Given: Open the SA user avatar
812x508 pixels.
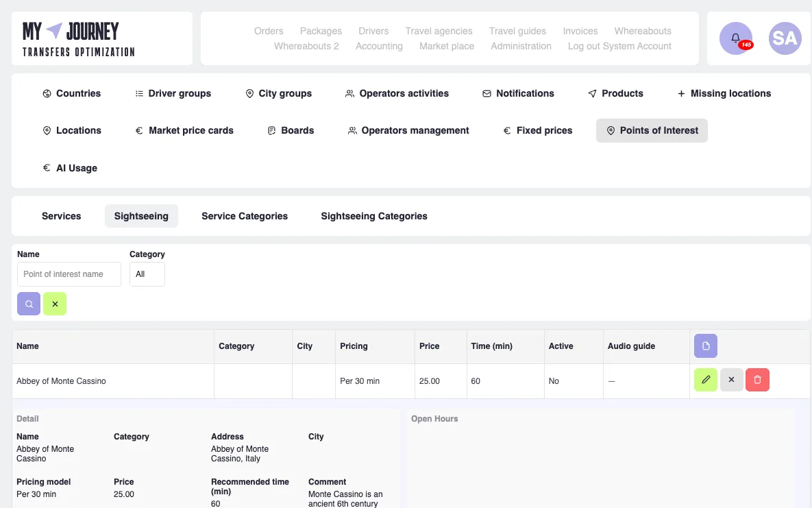Looking at the screenshot, I should 785,38.
